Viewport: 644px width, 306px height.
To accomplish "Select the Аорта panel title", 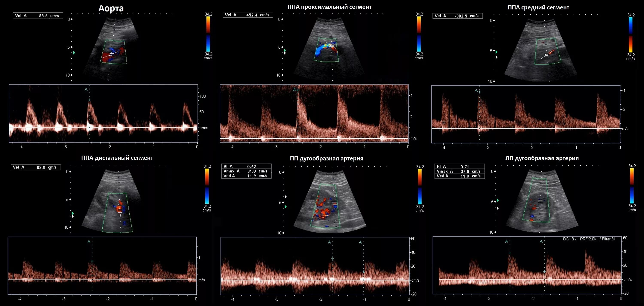I will click(111, 9).
